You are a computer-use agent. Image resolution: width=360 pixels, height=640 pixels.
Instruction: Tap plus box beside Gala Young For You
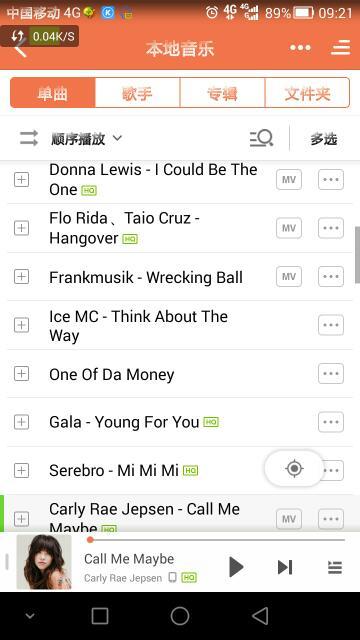point(22,422)
